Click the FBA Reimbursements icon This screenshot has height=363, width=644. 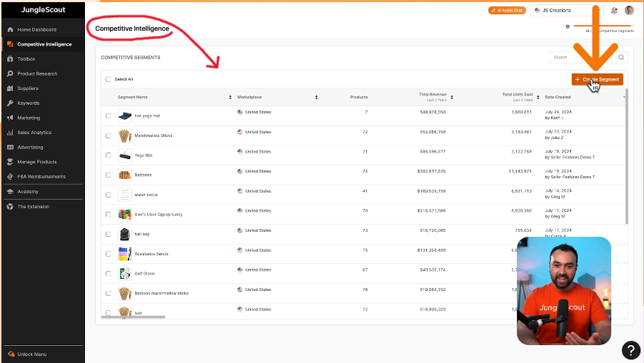pos(10,176)
